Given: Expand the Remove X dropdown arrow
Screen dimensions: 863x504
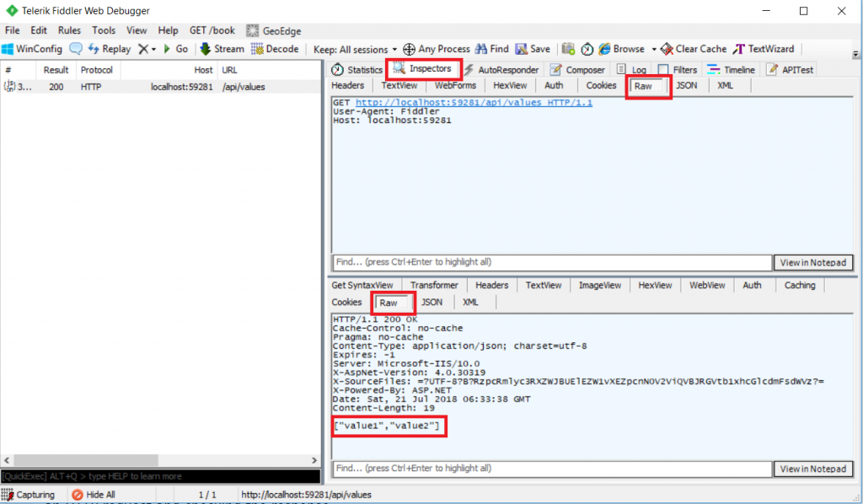Looking at the screenshot, I should point(153,50).
